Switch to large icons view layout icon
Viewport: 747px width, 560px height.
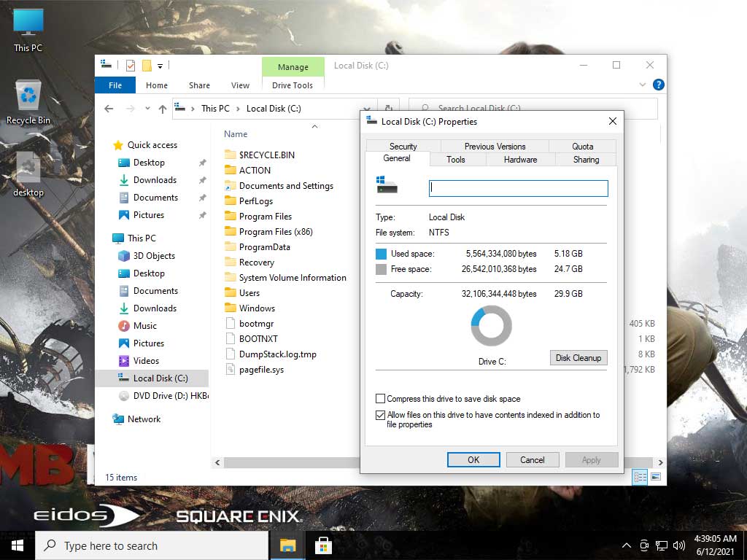656,477
